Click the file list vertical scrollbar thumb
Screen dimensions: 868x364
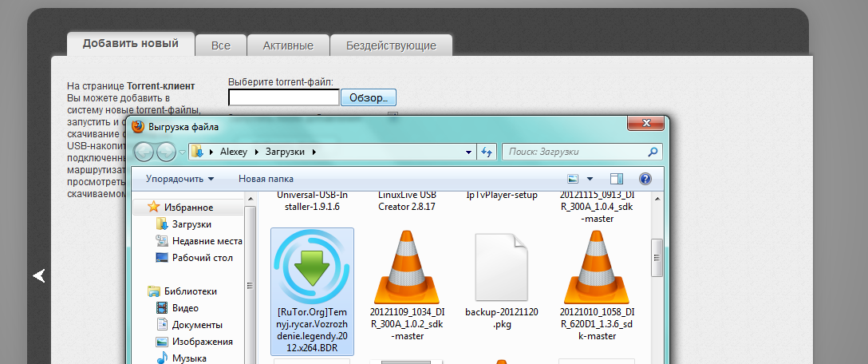coord(657,258)
